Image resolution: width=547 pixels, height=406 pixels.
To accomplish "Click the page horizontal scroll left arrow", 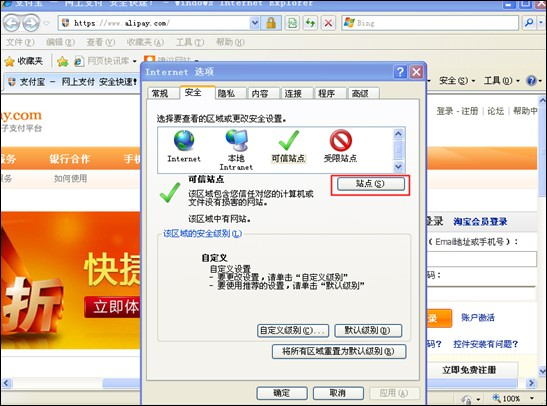I will click(x=7, y=383).
